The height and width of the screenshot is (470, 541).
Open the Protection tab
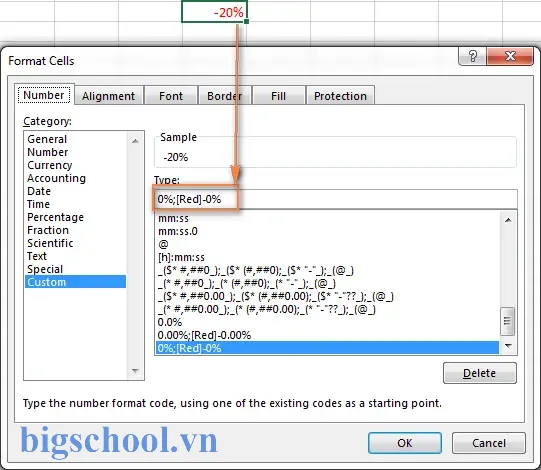(x=340, y=96)
